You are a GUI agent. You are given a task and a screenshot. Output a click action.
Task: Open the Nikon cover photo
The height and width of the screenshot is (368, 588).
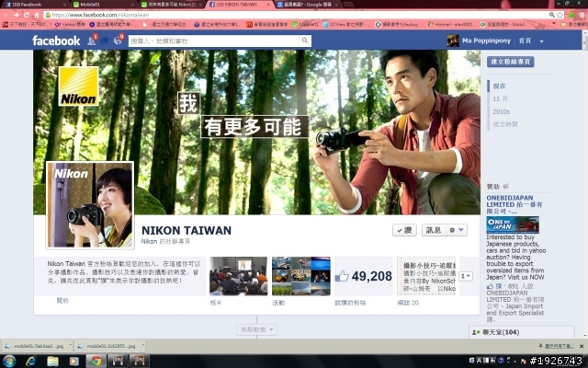click(256, 132)
